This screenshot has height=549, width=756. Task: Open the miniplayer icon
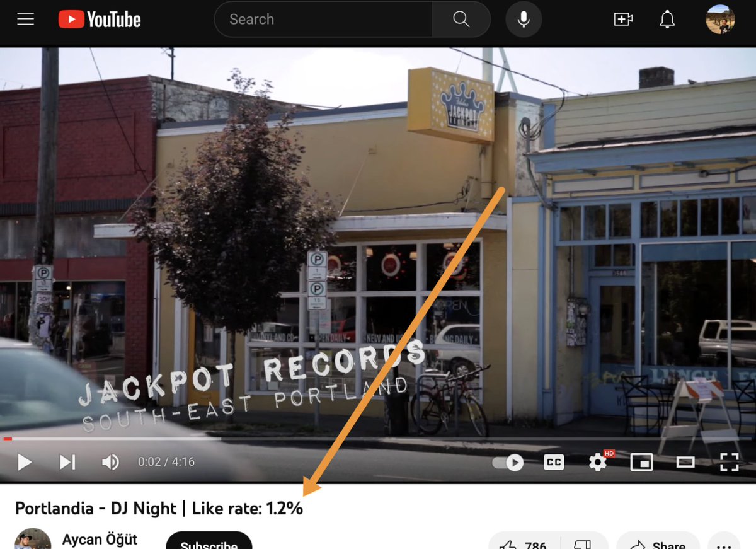pyautogui.click(x=641, y=462)
